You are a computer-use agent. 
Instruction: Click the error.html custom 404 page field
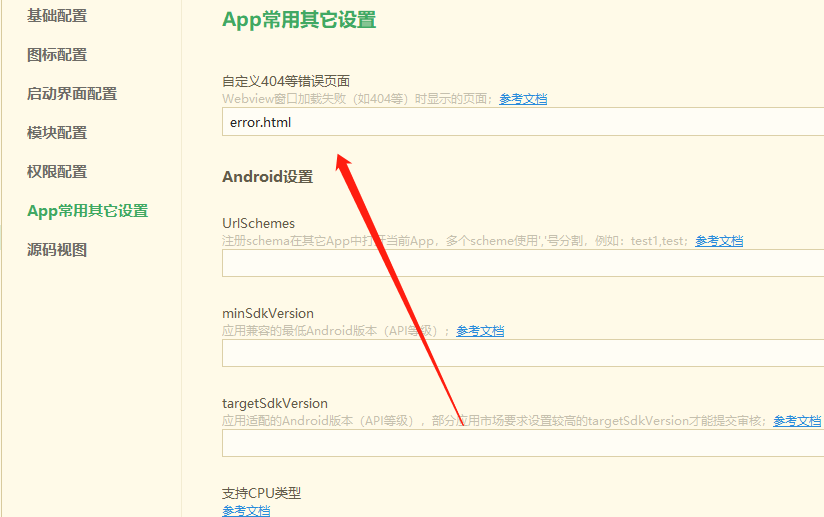(520, 122)
